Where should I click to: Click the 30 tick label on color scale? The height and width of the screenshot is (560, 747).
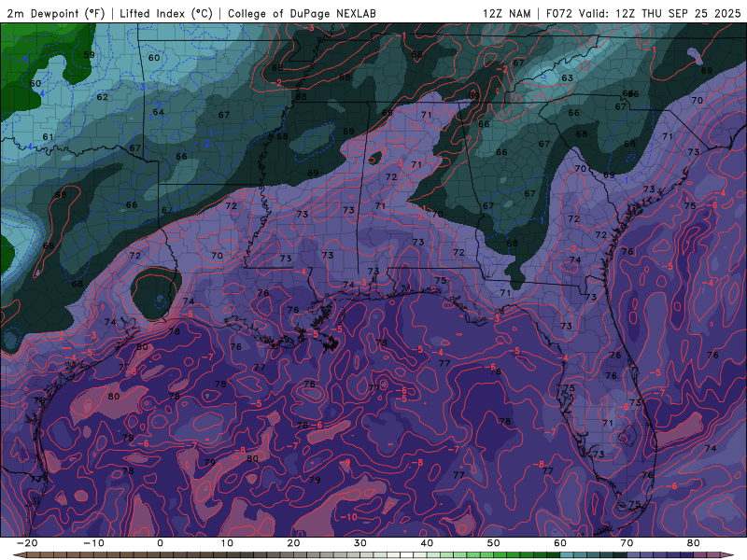[x=360, y=543]
